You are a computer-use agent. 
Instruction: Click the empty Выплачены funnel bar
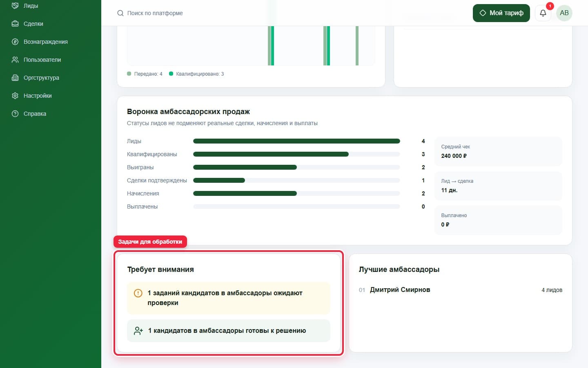click(x=296, y=206)
